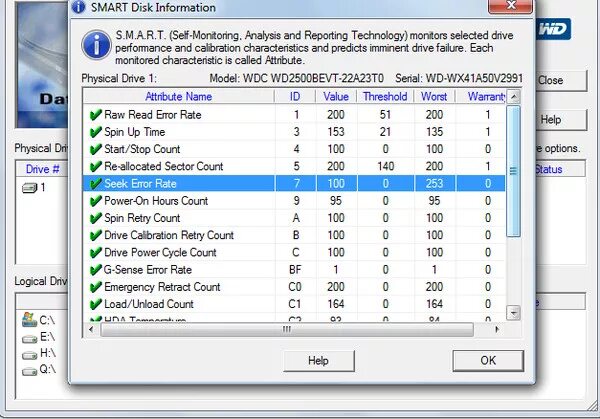Select the Emergency Retract Count row text
The height and width of the screenshot is (419, 600).
[x=162, y=287]
